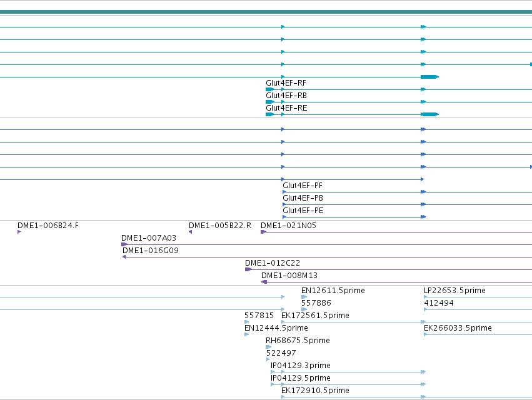Click the EN12444.5prime arrow glyph
This screenshot has height=400, width=532.
click(x=247, y=334)
